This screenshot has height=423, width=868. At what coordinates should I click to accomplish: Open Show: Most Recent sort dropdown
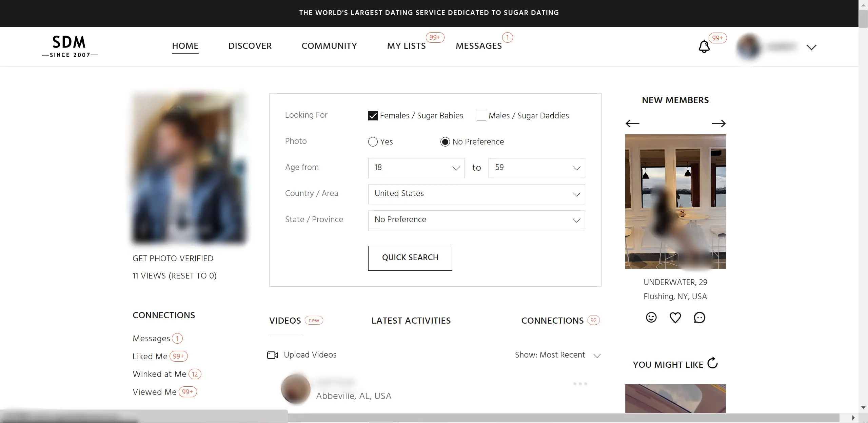[558, 355]
